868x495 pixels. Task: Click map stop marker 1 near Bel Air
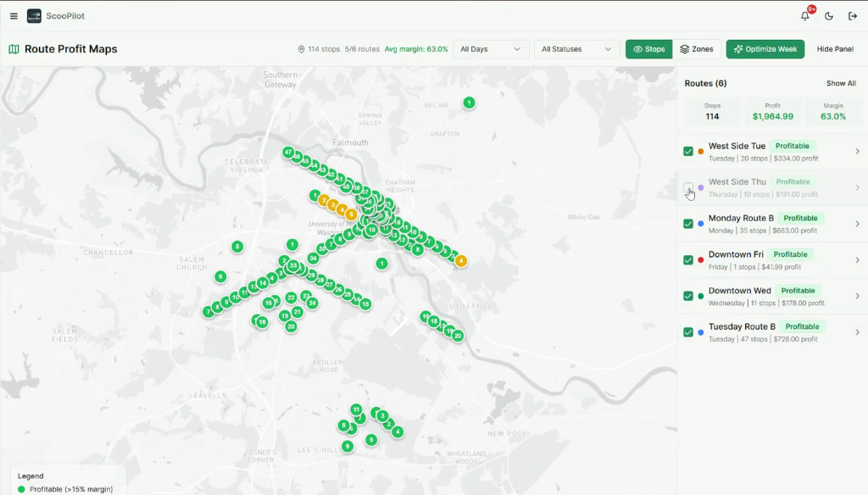[469, 103]
